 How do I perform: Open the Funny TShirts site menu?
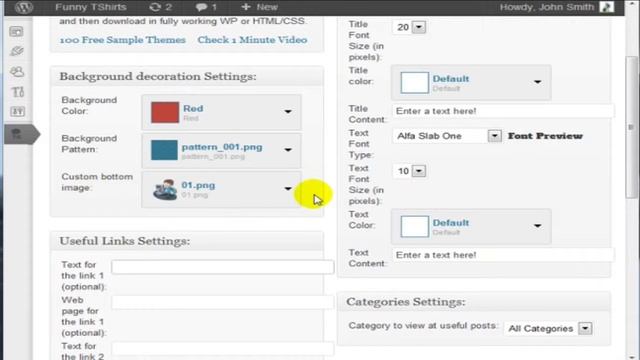point(91,7)
